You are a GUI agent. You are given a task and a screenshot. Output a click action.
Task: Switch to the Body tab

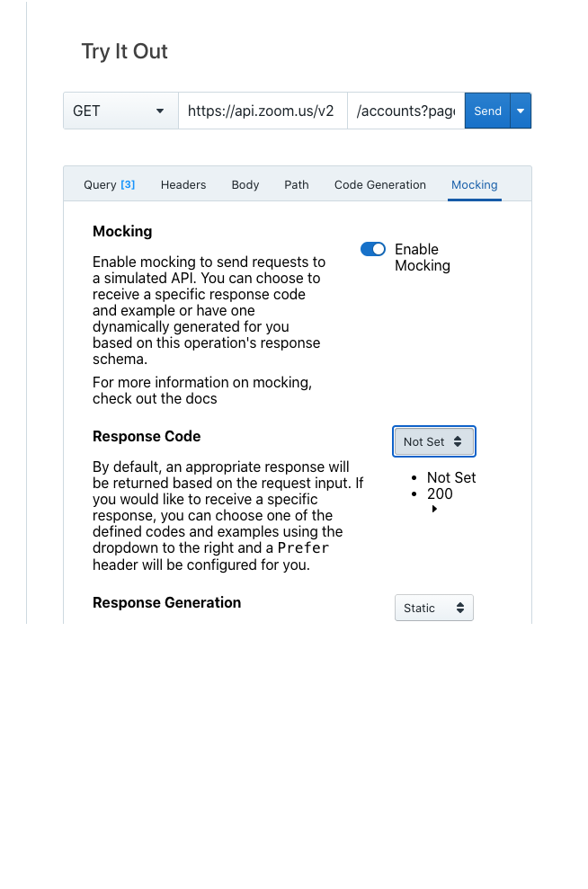point(245,184)
